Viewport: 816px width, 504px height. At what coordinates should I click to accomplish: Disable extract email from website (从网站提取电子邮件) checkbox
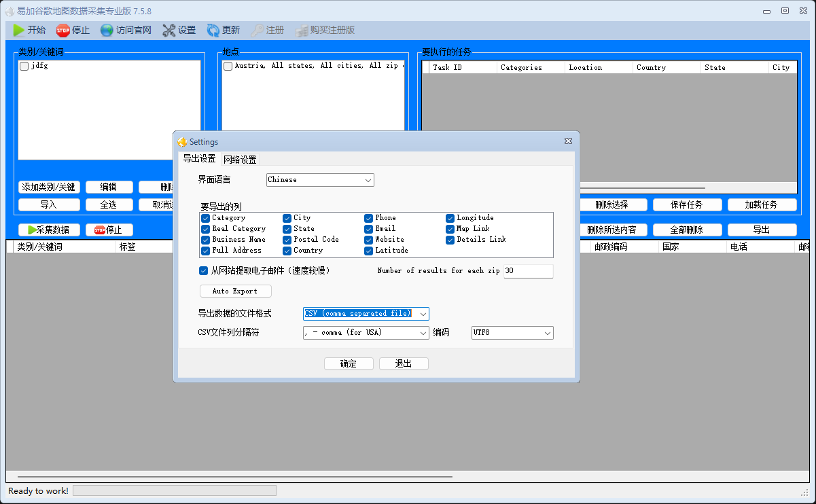(203, 270)
